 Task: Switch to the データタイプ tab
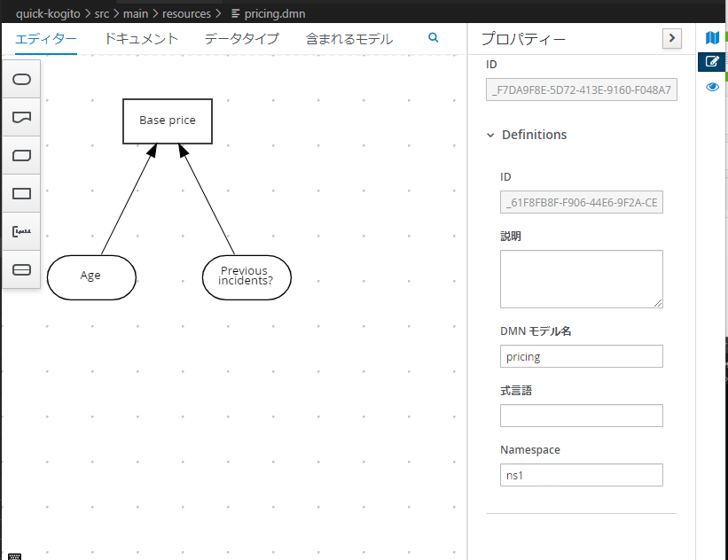click(242, 39)
